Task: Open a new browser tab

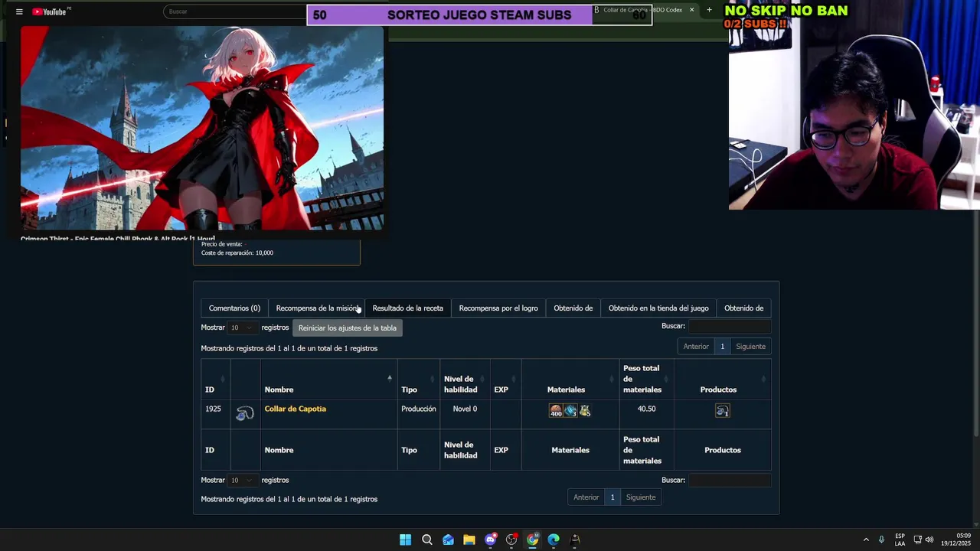Action: pyautogui.click(x=709, y=10)
